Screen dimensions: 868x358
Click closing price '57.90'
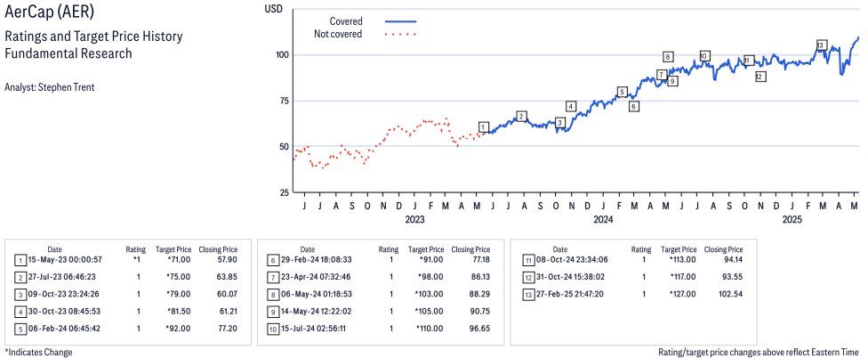coord(227,259)
